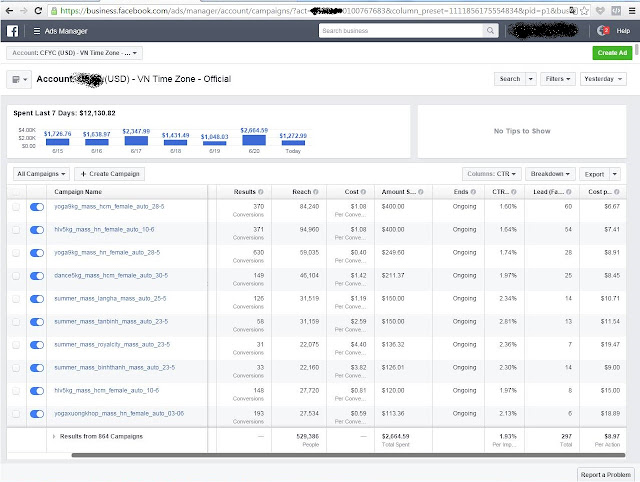The image size is (640, 482).
Task: Toggle the dance5kg_mass_hcm_female_auto_30-5 campaign switch
Action: click(x=37, y=276)
